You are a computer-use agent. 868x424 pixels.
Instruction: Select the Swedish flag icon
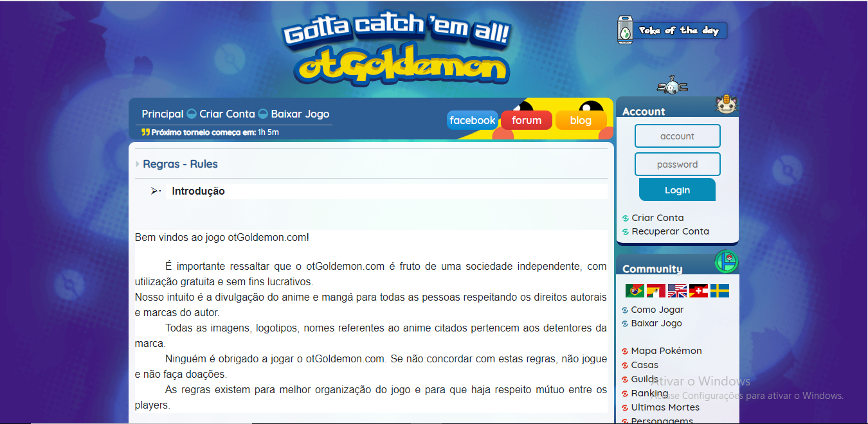click(x=719, y=291)
